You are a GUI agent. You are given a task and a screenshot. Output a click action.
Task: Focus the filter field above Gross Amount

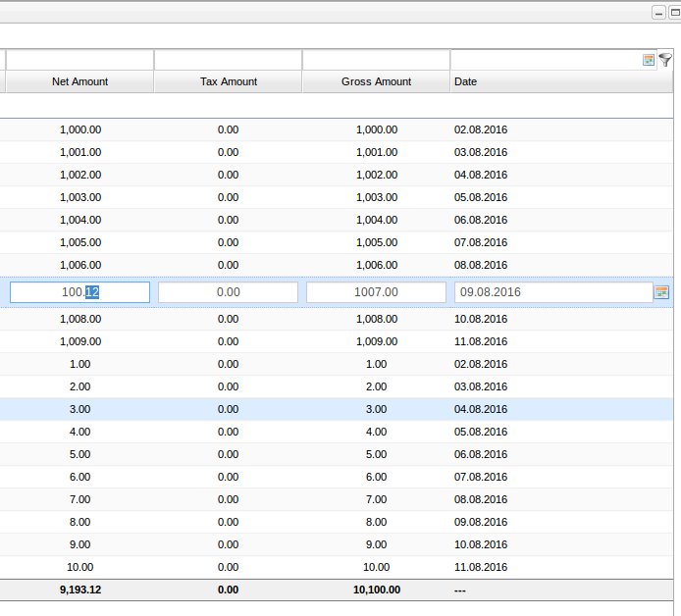point(376,60)
